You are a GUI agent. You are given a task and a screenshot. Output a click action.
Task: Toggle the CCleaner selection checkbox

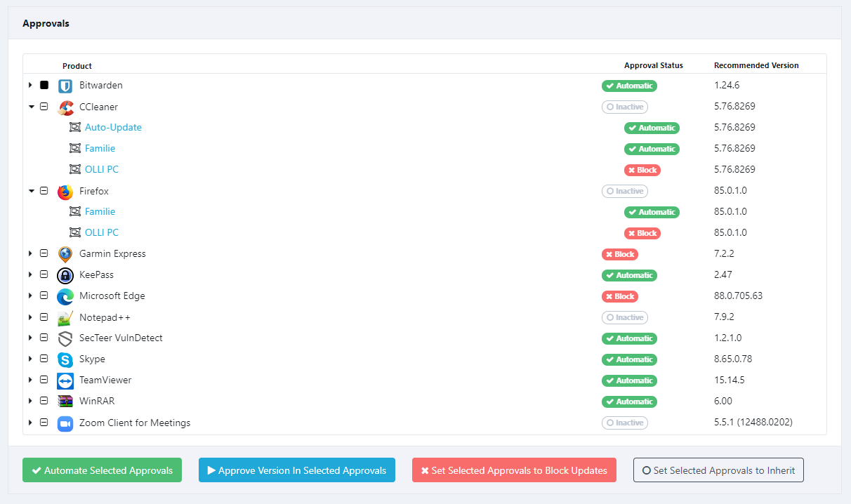44,107
